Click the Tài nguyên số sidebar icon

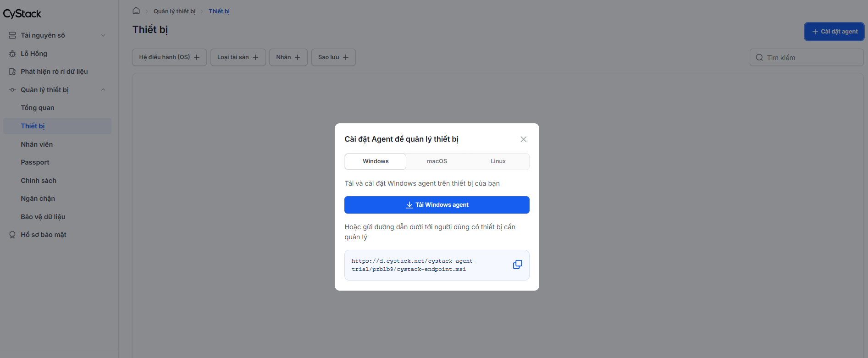pos(12,35)
